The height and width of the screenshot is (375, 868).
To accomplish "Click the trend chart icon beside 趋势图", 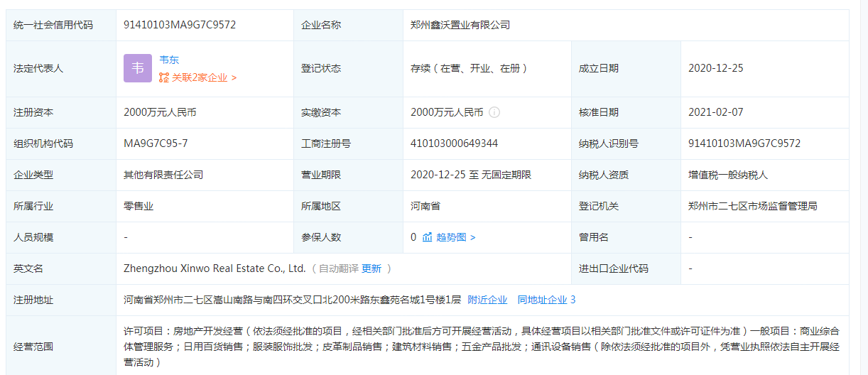I will click(x=428, y=237).
